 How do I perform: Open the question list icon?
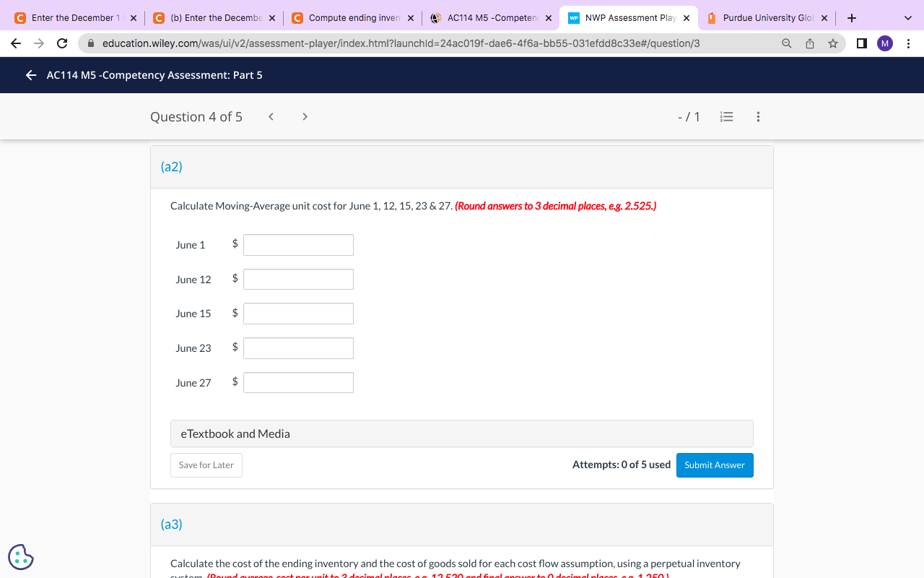tap(728, 116)
